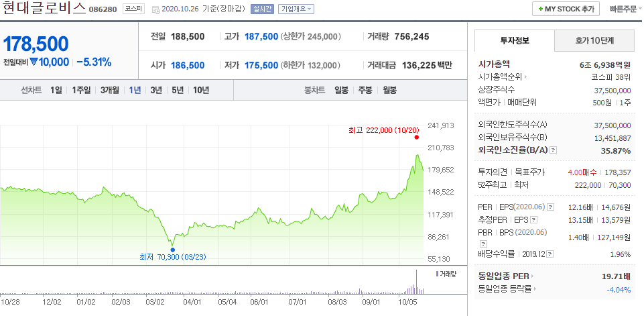
Task: Open the help icon beside PER EPS(2020.06)
Action: [551, 207]
